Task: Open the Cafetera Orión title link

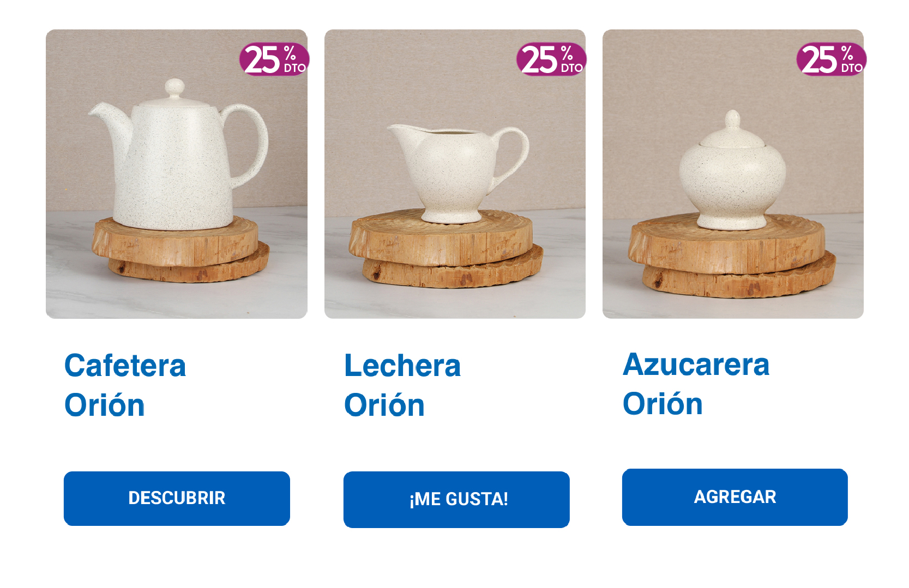Action: point(125,385)
